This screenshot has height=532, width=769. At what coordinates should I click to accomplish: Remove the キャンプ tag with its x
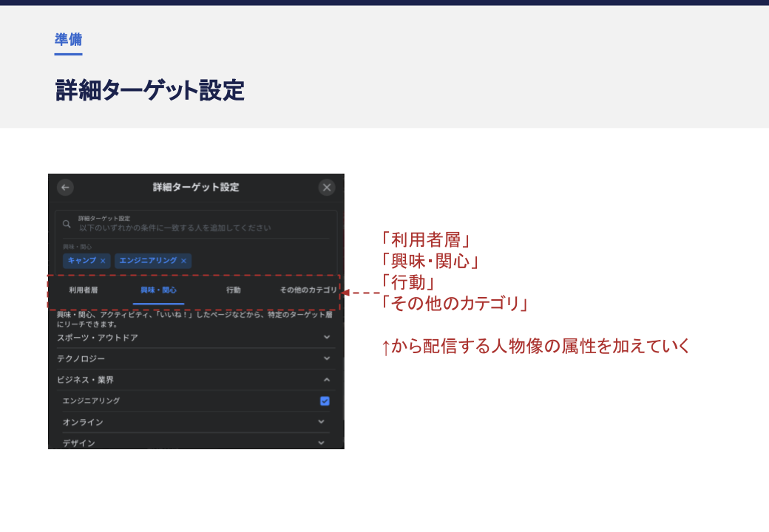coord(103,261)
